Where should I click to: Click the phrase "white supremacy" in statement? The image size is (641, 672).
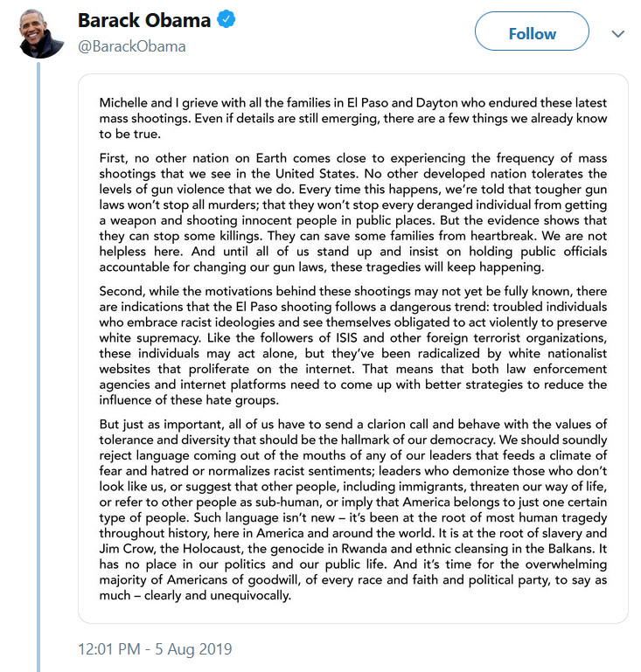(150, 338)
